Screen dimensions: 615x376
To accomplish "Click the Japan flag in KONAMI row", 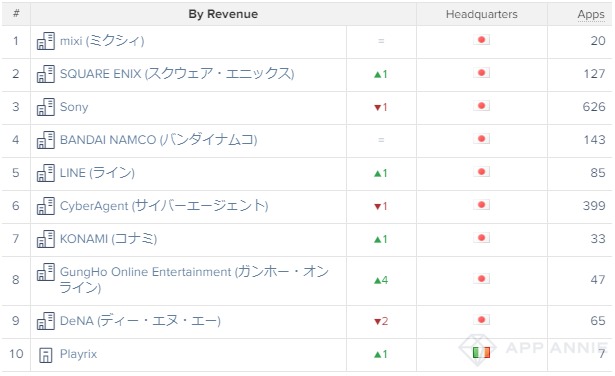I will pos(481,237).
